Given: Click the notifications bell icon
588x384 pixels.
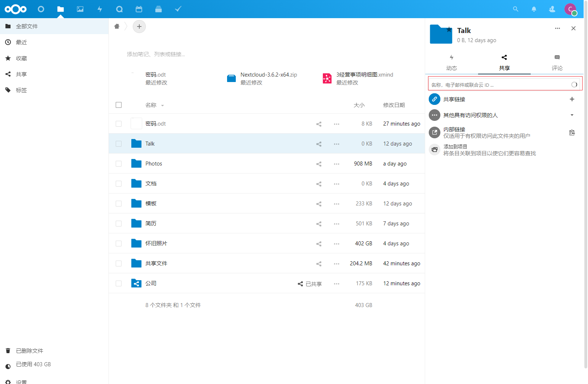Looking at the screenshot, I should [x=534, y=9].
